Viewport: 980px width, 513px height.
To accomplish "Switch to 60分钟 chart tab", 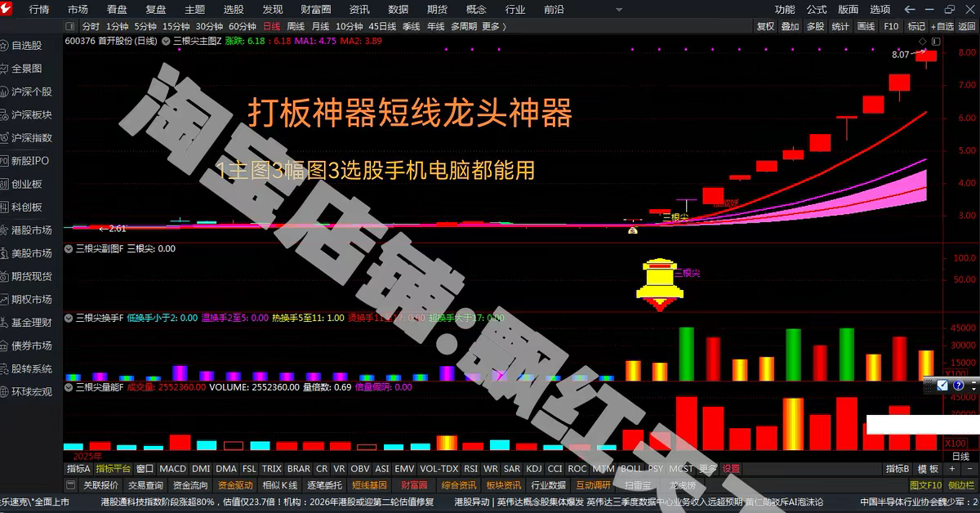I will tap(243, 26).
